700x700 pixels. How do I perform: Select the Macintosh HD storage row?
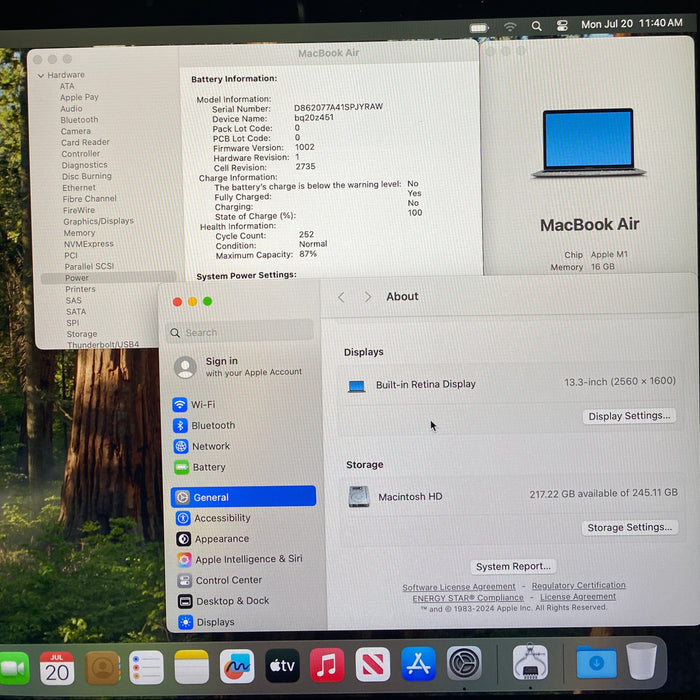pos(512,495)
